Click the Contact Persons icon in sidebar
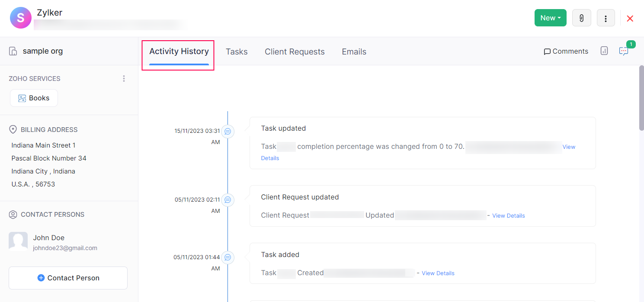Image resolution: width=644 pixels, height=302 pixels. (x=13, y=214)
